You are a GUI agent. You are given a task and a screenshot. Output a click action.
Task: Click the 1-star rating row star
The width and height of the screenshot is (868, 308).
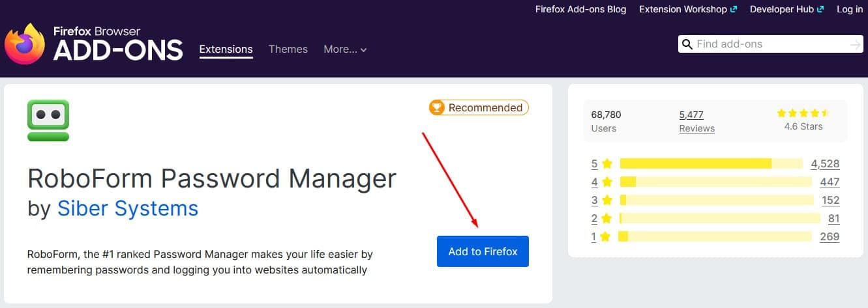pyautogui.click(x=605, y=236)
